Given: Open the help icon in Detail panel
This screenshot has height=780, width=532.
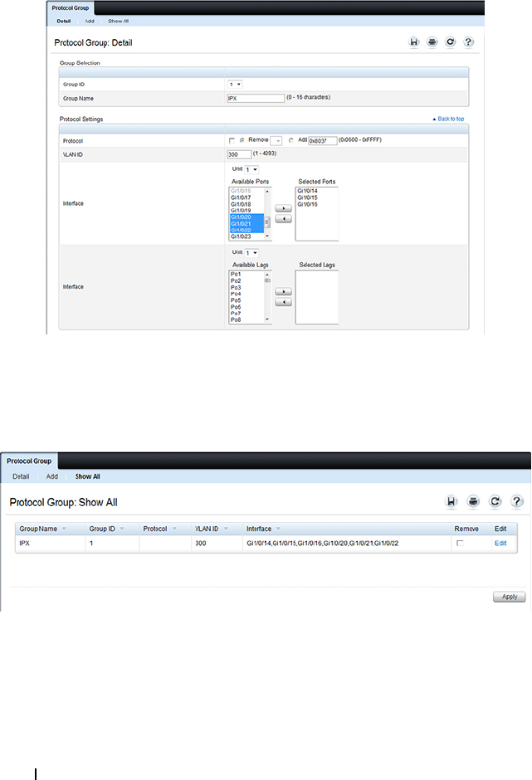Looking at the screenshot, I should click(468, 42).
